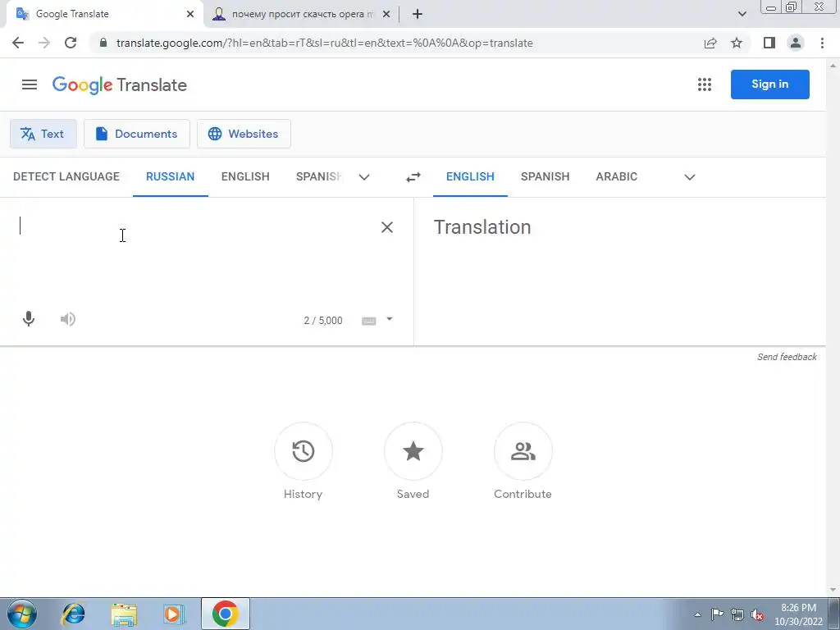Toggle the virtual keyboard icon
The width and height of the screenshot is (840, 630).
click(368, 321)
